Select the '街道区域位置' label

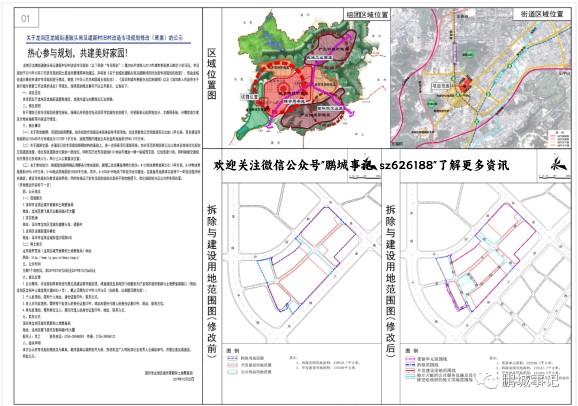tap(542, 14)
